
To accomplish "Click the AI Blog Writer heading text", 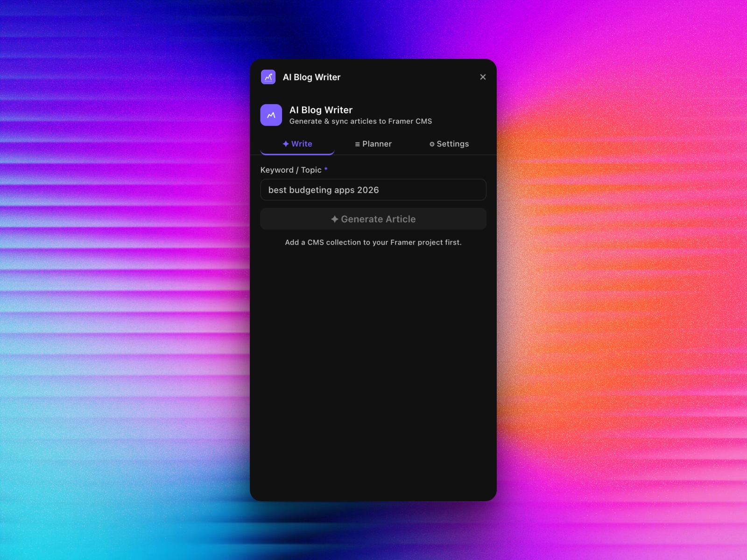I will pyautogui.click(x=321, y=110).
